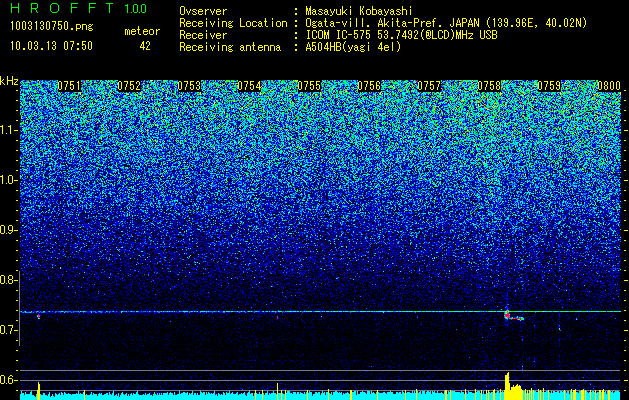Click the ICOM IC-575 53.7492 MHz USB value
The width and height of the screenshot is (629, 400).
(x=401, y=35)
